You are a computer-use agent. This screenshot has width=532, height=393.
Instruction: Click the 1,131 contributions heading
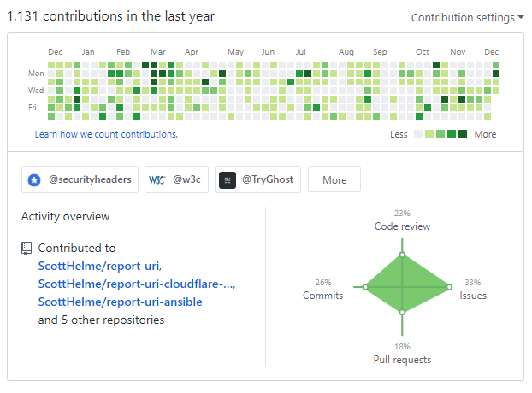[x=111, y=16]
